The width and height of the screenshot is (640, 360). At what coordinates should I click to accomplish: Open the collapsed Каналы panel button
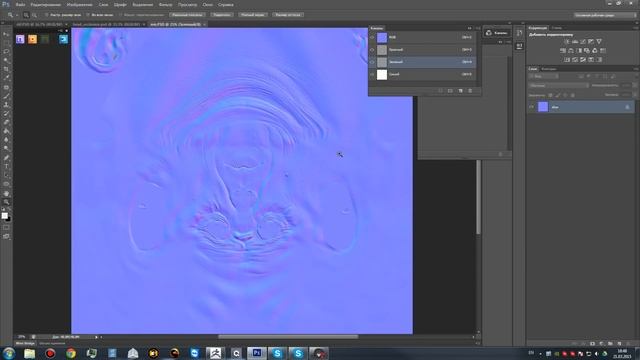tap(497, 33)
